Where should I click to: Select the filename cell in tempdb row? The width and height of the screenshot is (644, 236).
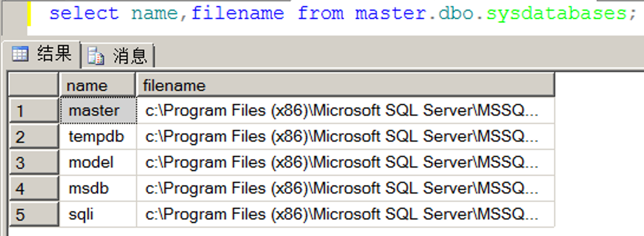click(x=345, y=137)
